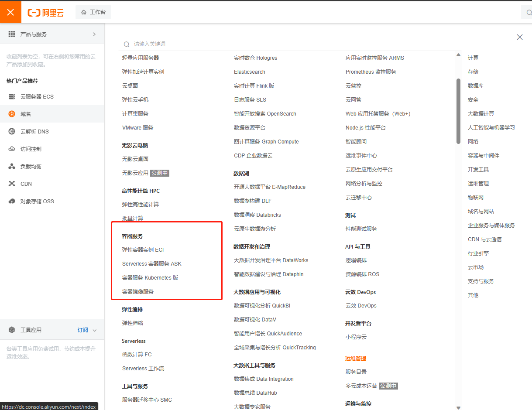Open Elasticsearch product
The height and width of the screenshot is (410, 532).
tap(250, 72)
